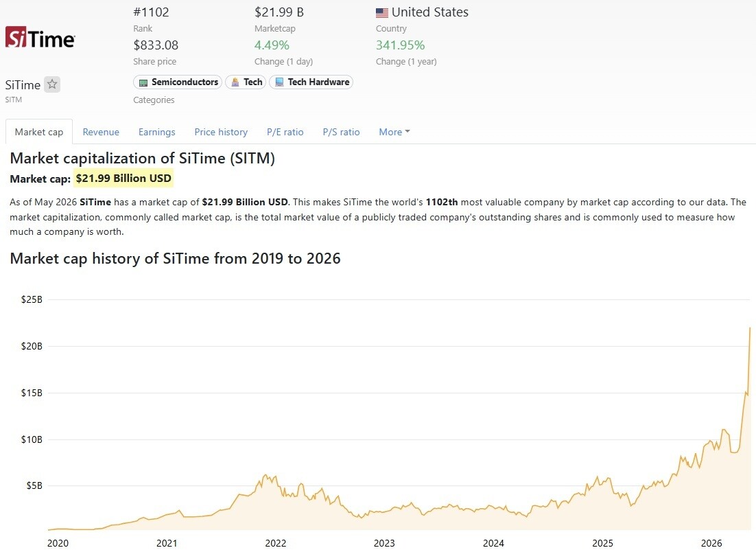756x550 pixels.
Task: Toggle the favorite star next to SiTime
Action: tap(52, 84)
